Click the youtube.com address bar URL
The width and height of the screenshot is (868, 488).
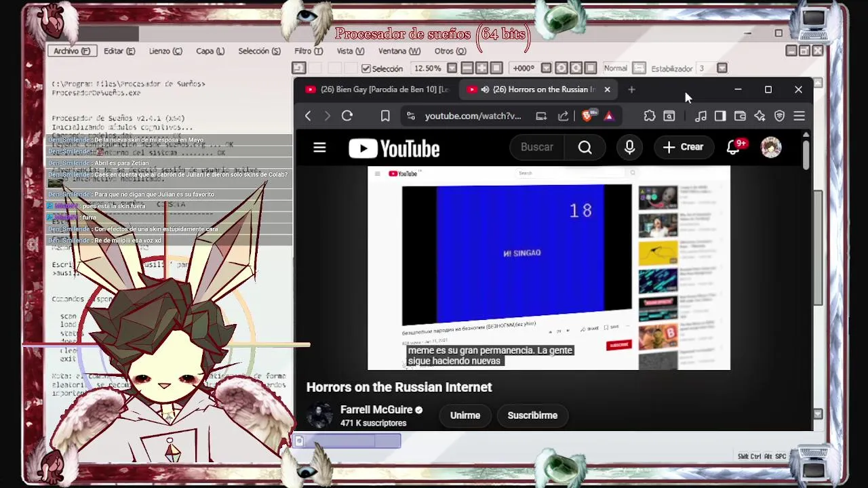coord(473,116)
